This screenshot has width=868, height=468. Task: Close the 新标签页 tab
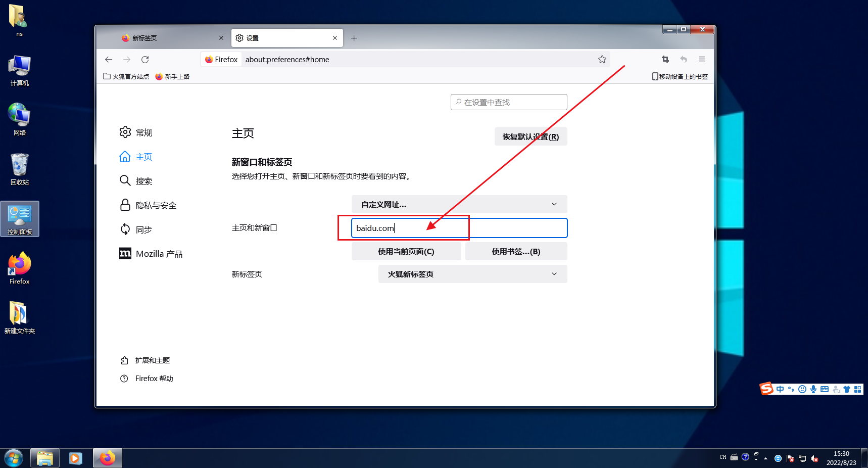pos(221,38)
